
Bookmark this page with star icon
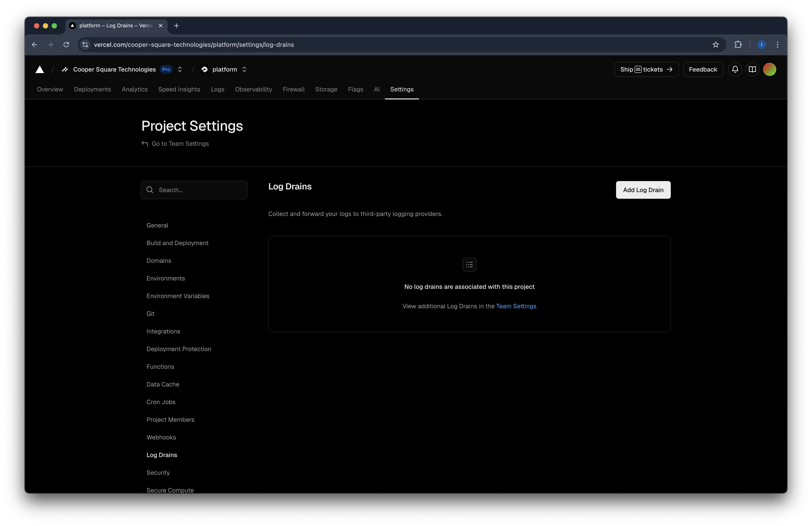[715, 45]
